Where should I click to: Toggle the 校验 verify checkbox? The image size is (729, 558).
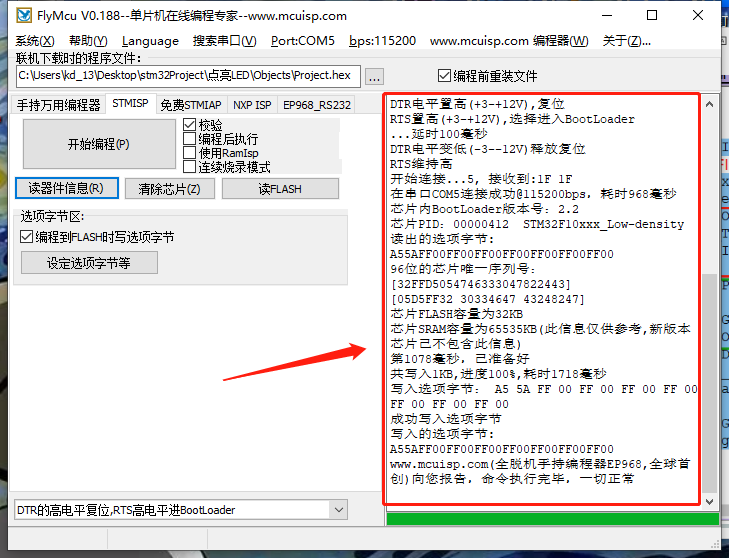pos(190,125)
